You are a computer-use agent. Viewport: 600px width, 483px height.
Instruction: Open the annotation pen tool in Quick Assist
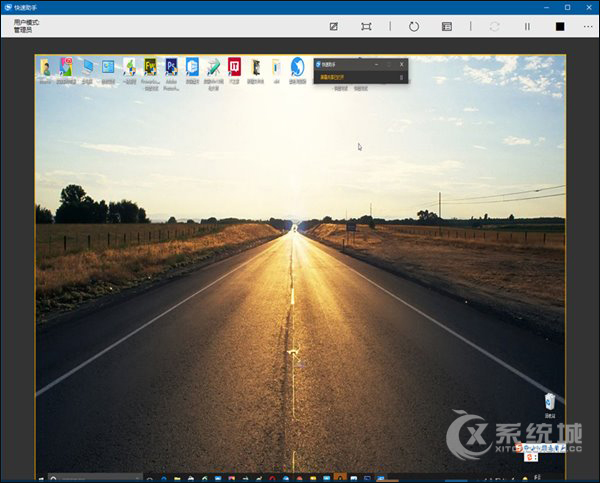(333, 26)
